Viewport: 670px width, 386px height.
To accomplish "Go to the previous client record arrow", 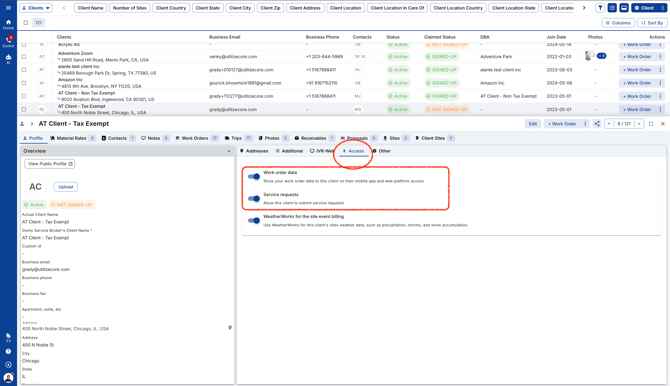I will pos(609,124).
